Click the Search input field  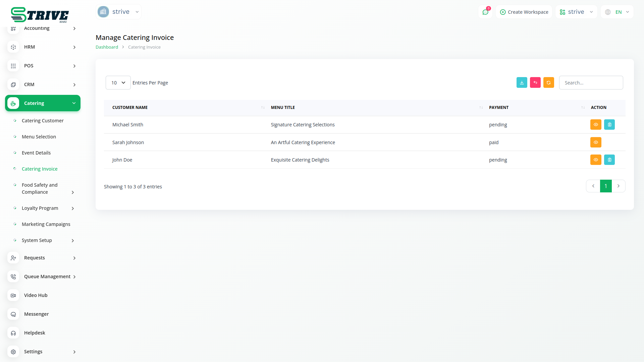tap(591, 83)
